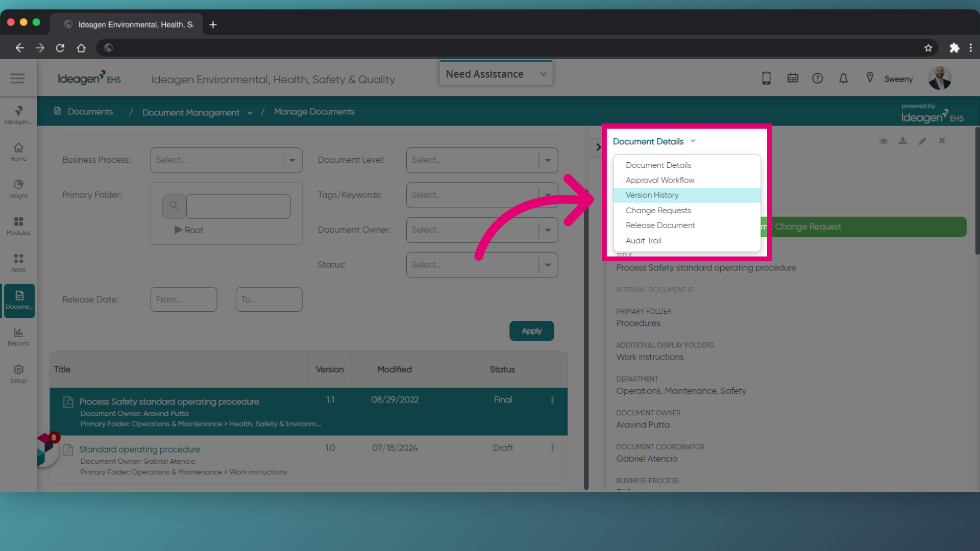
Task: Open options menu for Process Safety row
Action: tap(552, 400)
